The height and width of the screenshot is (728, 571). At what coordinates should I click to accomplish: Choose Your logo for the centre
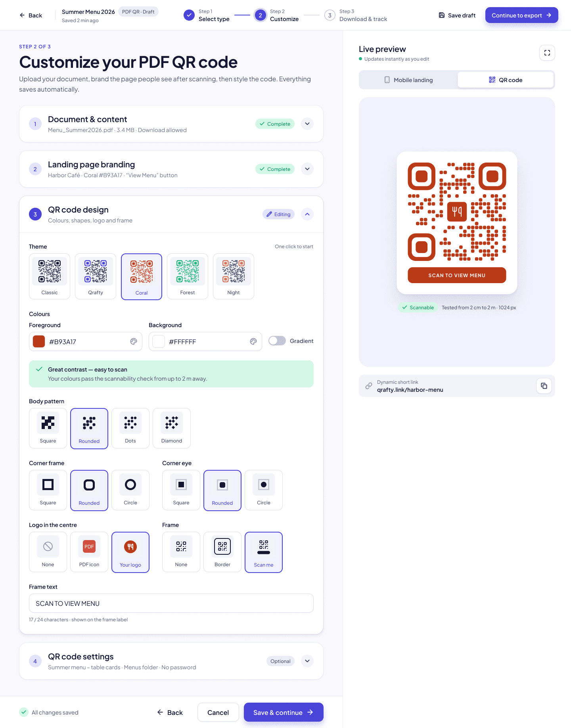pos(130,552)
